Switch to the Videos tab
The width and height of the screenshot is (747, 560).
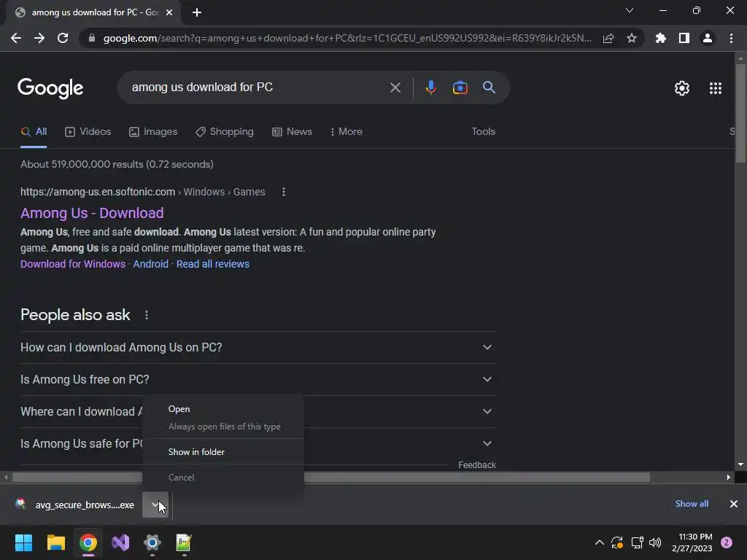tap(88, 132)
